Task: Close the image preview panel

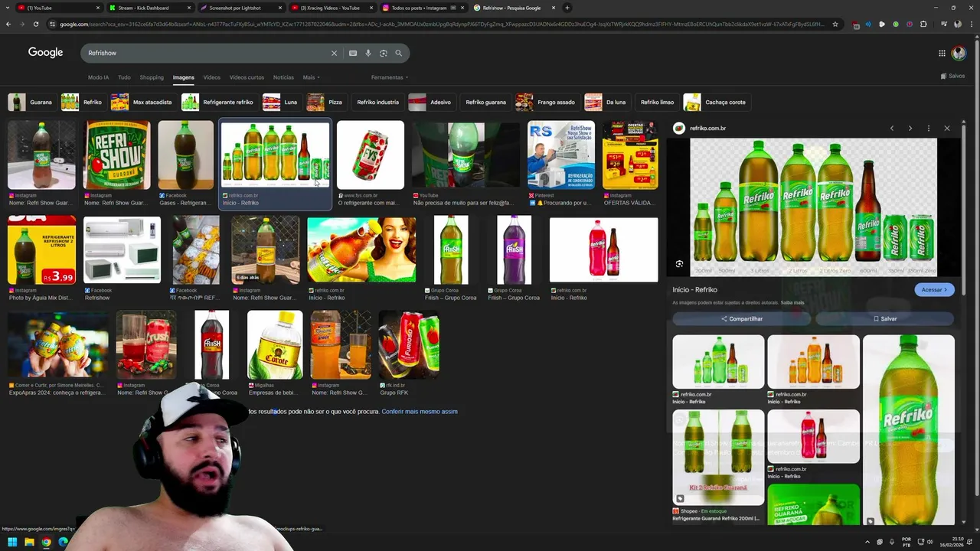Action: pos(947,128)
